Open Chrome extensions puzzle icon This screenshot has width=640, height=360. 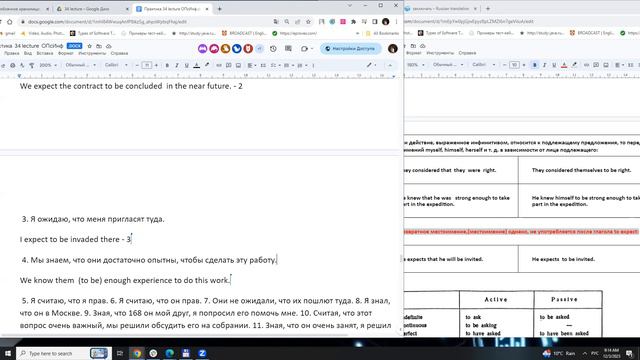pos(353,22)
